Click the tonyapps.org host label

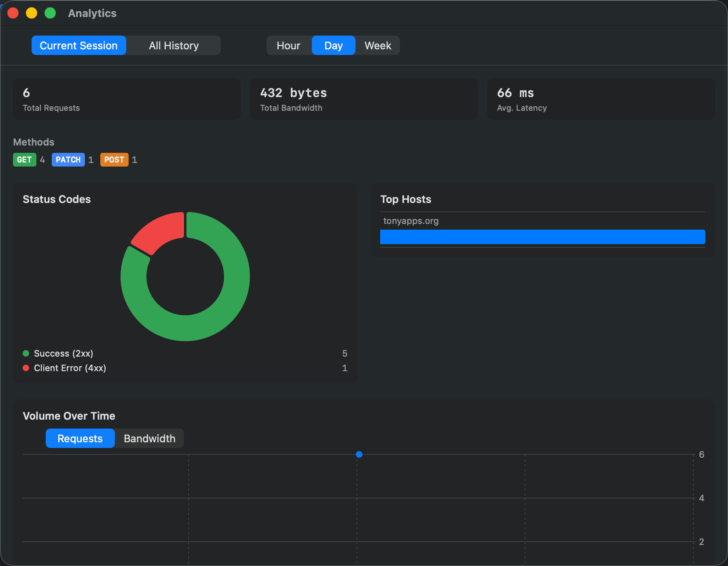[x=411, y=221]
